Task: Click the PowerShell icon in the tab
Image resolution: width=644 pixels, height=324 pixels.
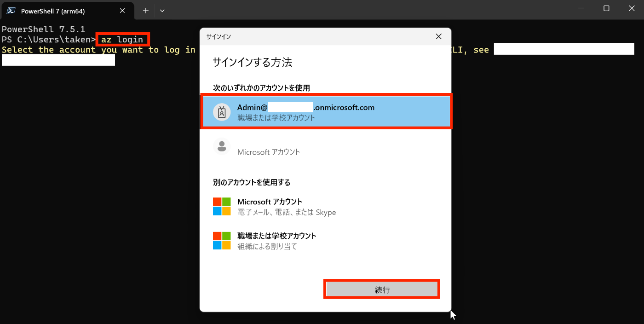Action: point(11,11)
